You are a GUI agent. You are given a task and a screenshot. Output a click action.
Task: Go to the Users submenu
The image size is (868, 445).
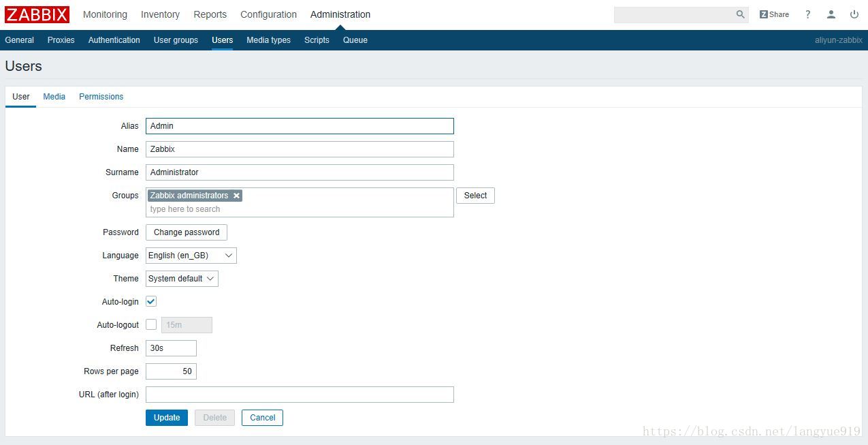[x=222, y=40]
